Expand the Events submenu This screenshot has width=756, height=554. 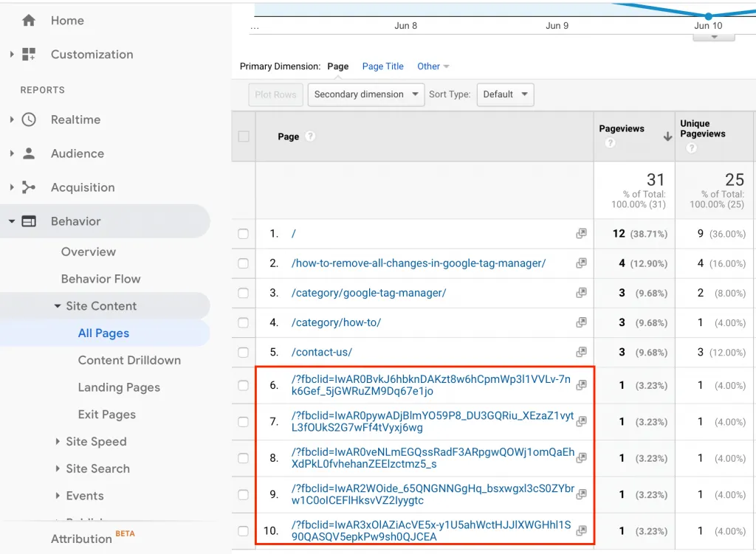tap(58, 495)
